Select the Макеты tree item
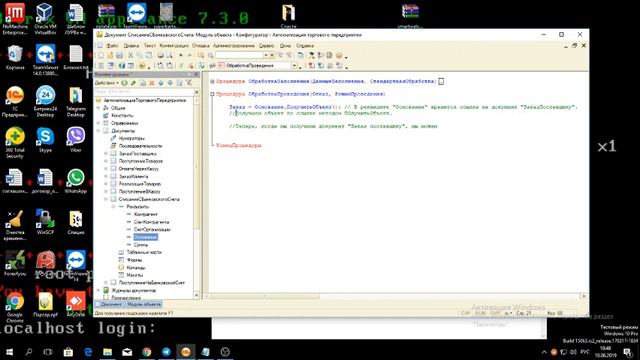This screenshot has height=360, width=640. pos(135,275)
